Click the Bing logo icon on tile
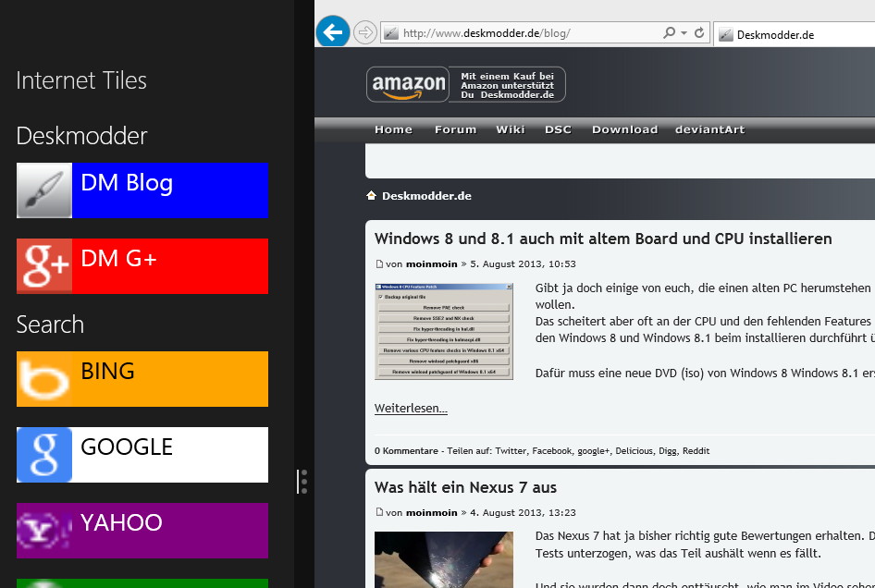Viewport: 875px width, 588px height. pos(44,379)
